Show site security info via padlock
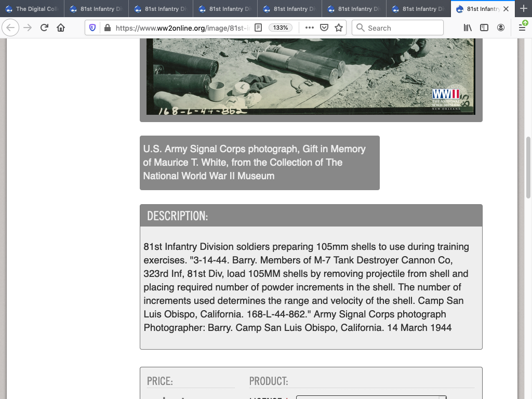 [x=107, y=28]
